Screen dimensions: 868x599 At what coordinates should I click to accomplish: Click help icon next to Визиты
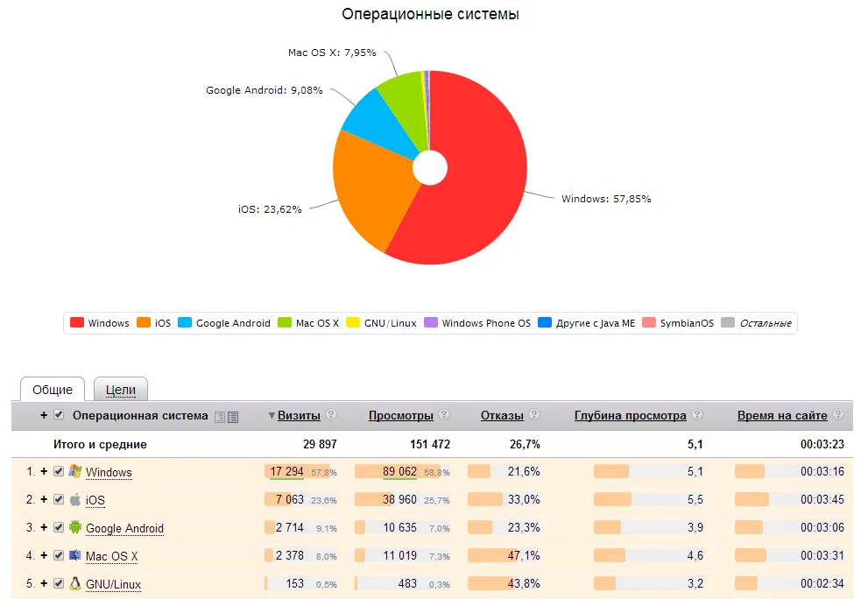point(331,415)
